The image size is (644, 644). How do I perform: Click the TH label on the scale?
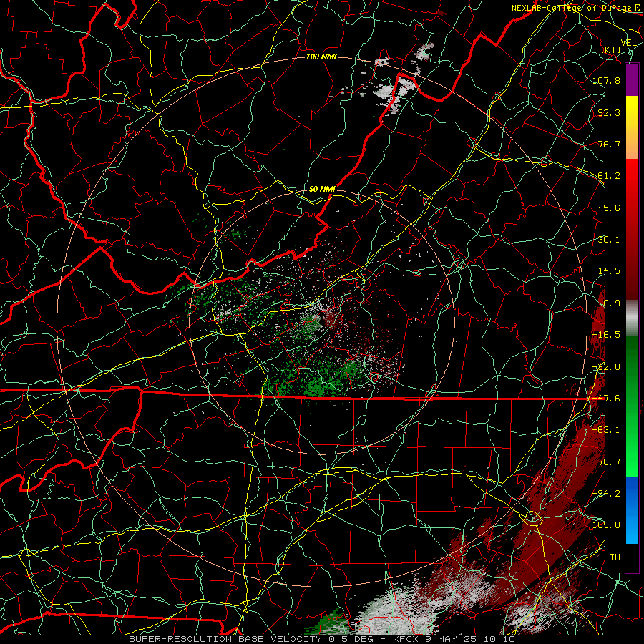pos(615,557)
